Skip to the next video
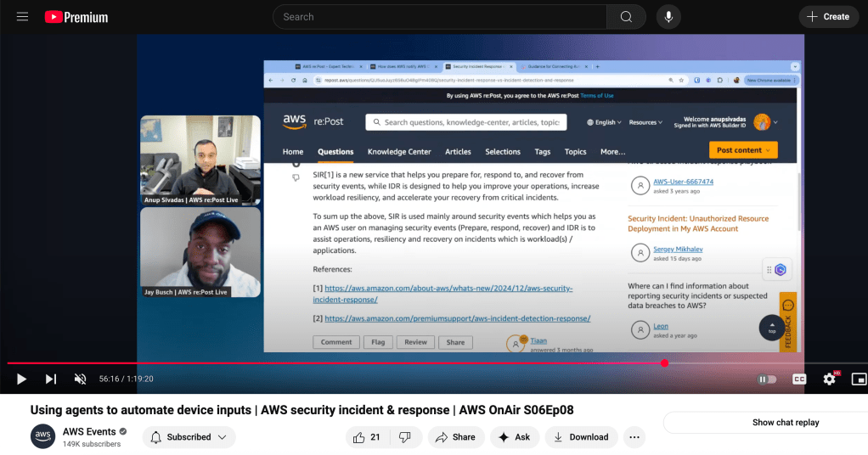 (51, 379)
